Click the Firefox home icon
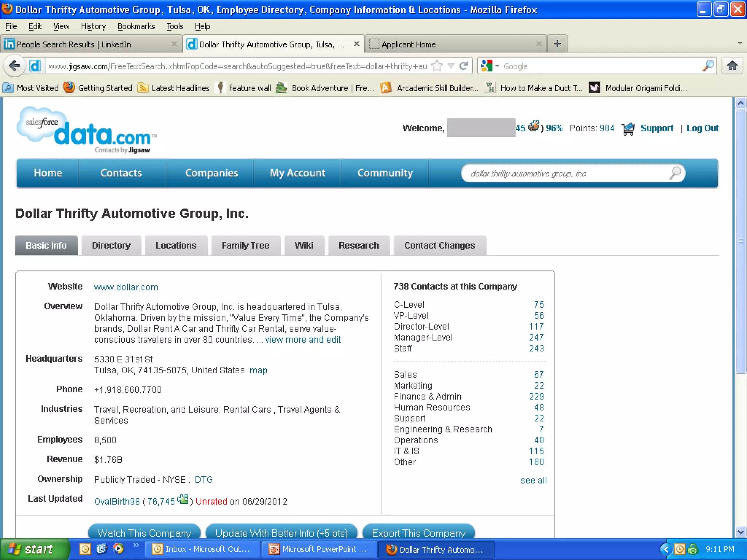The width and height of the screenshot is (747, 560). coord(732,66)
